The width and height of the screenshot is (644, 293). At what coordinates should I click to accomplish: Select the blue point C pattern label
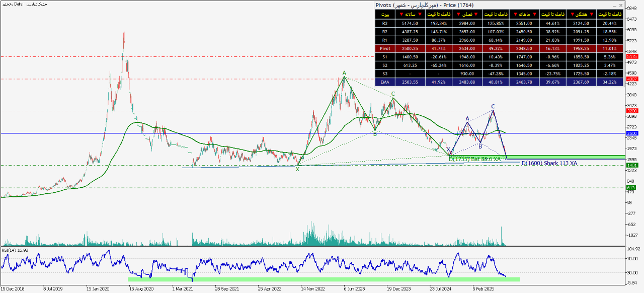coord(493,106)
